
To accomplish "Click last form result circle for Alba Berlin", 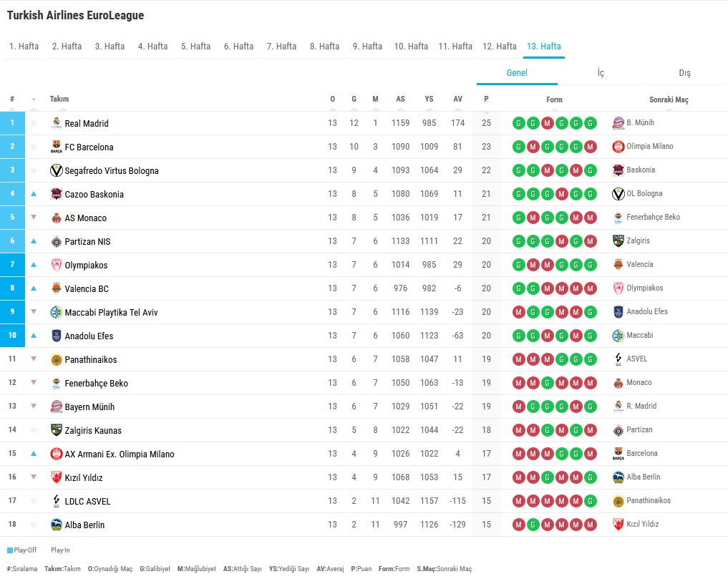I will pos(590,525).
